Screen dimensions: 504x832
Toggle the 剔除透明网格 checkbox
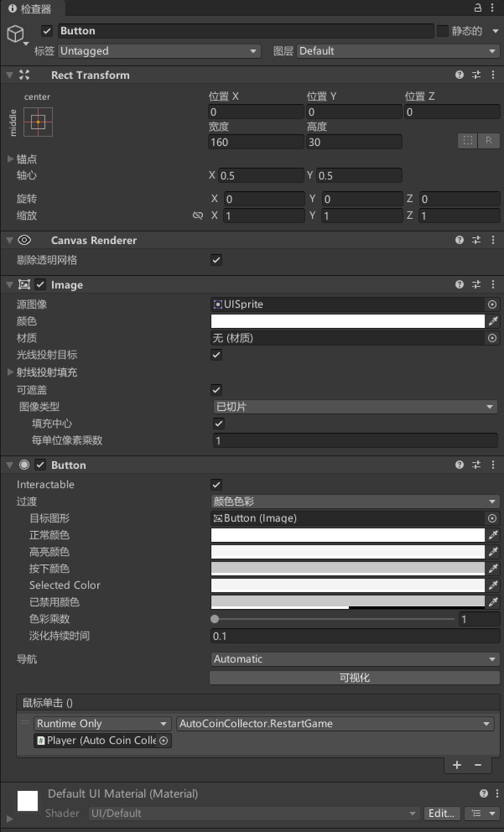coord(216,260)
